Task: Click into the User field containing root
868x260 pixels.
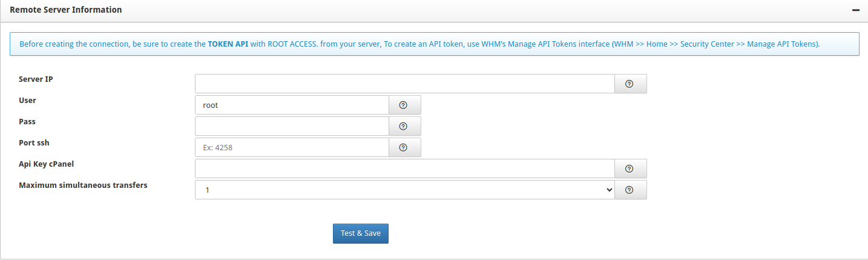Action: [x=291, y=105]
